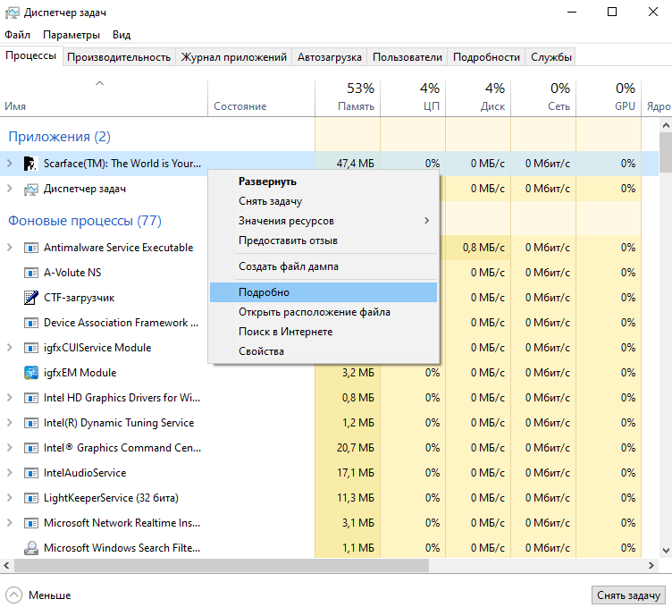
Task: Sort by the Память column header
Action: 348,97
